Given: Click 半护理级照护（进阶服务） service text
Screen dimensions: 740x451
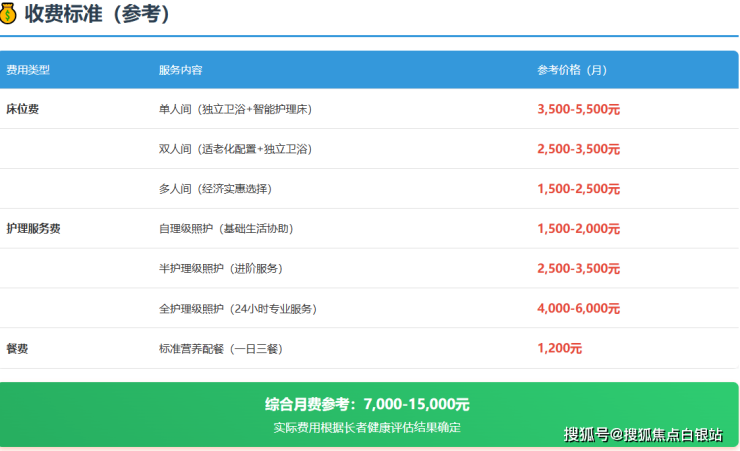Looking at the screenshot, I should [220, 268].
